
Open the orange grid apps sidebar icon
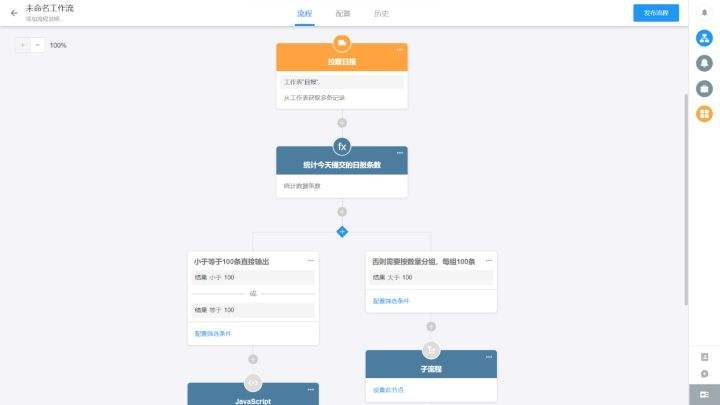(x=704, y=113)
